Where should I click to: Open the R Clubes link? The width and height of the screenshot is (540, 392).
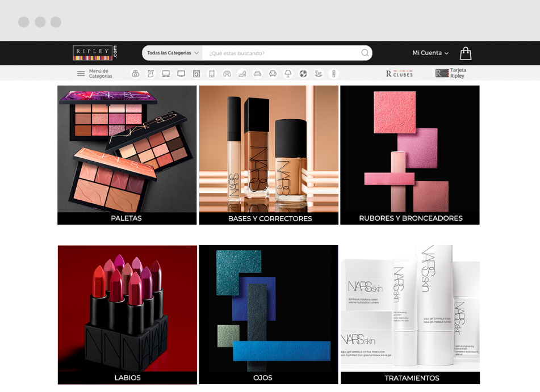pos(400,74)
